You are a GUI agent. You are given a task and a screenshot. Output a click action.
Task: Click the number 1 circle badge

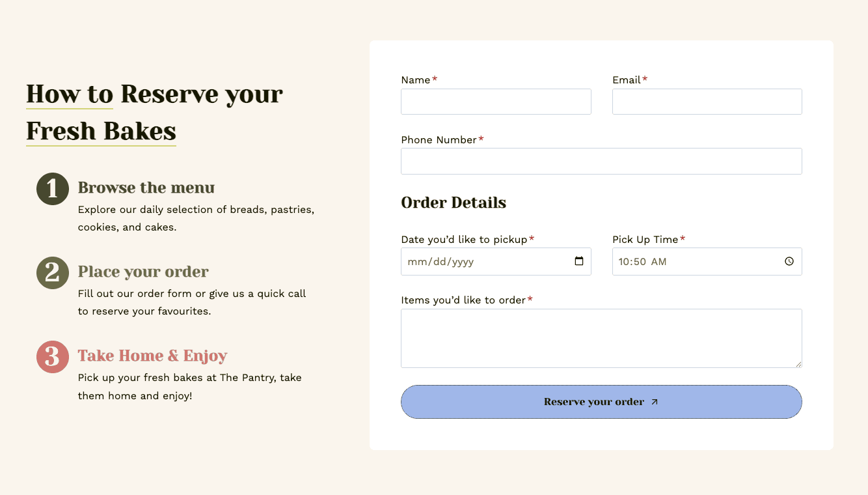point(53,189)
